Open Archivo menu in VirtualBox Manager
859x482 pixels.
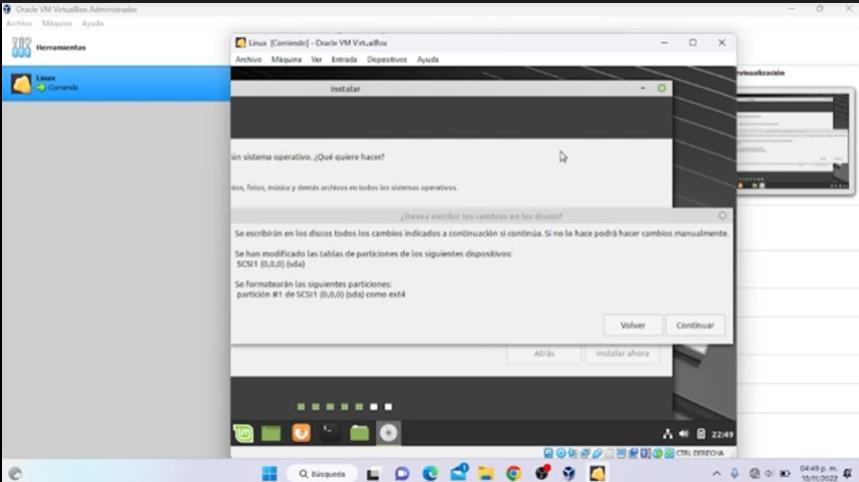(x=19, y=24)
